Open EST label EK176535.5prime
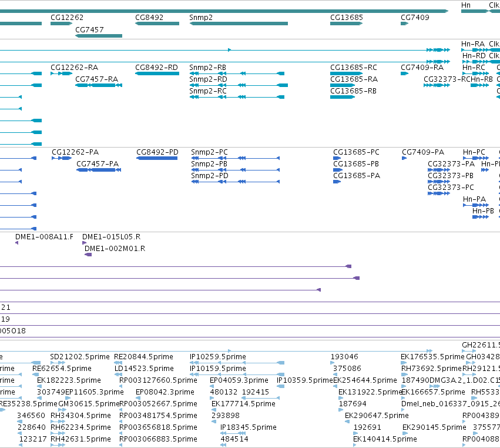 point(432,357)
